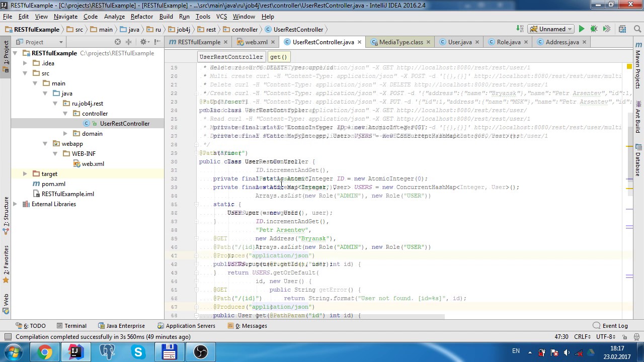Collapse the RESTfulExample root node
Image resolution: width=644 pixels, height=362 pixels.
click(15, 53)
